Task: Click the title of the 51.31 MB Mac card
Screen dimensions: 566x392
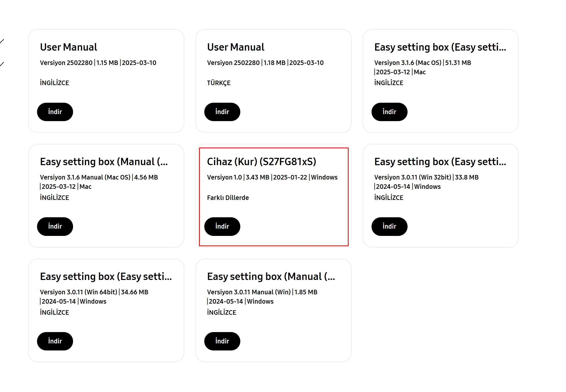Action: [x=440, y=47]
